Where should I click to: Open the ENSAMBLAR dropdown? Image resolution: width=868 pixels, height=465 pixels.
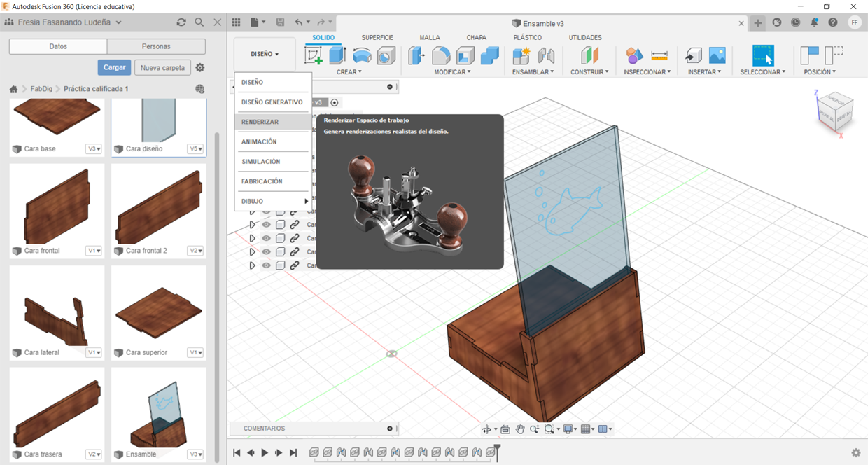pos(533,71)
